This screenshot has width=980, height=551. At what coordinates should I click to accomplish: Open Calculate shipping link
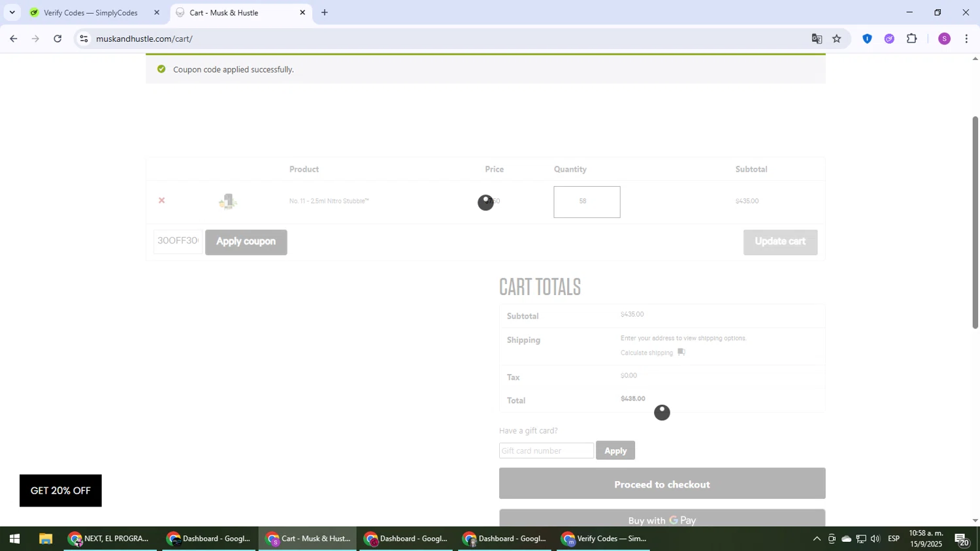click(x=647, y=353)
